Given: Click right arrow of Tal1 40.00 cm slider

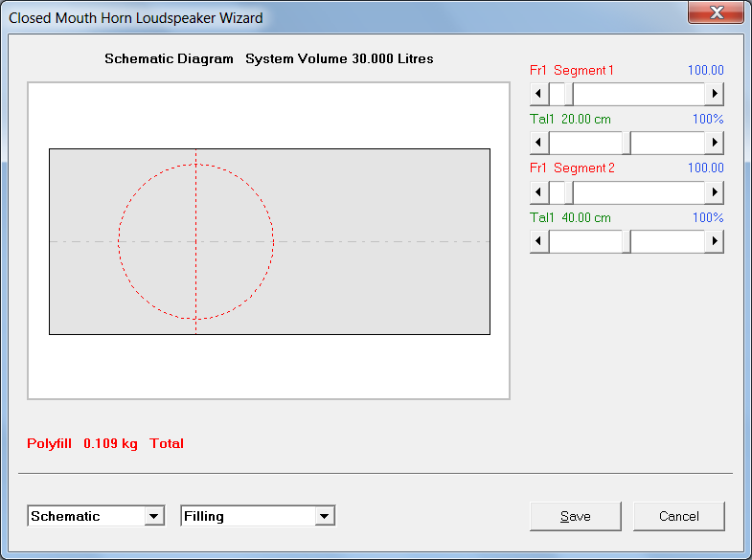Looking at the screenshot, I should click(x=714, y=241).
